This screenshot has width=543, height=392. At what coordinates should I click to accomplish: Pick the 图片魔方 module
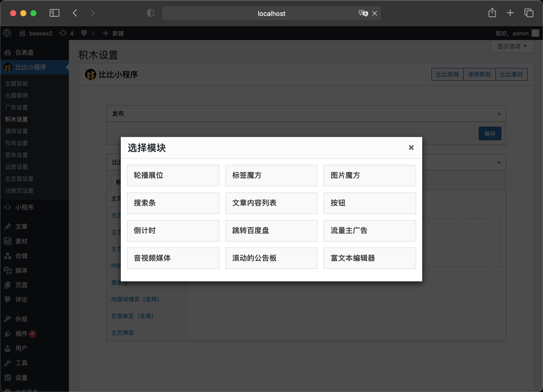(x=370, y=175)
